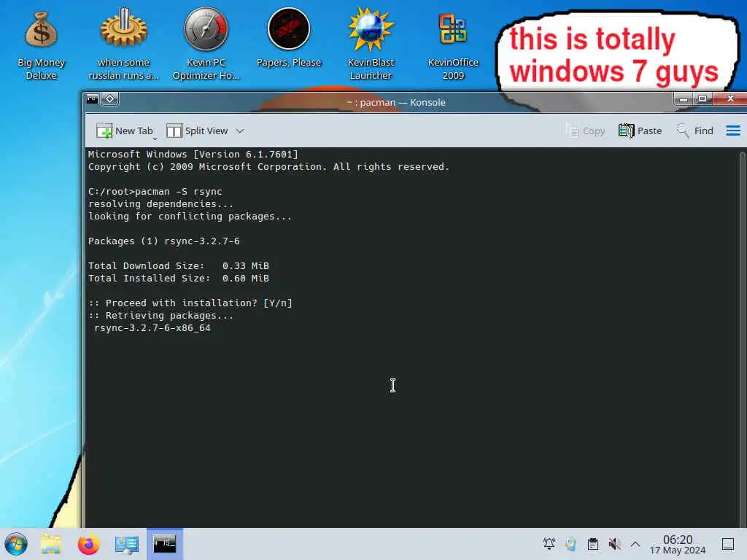Viewport: 747px width, 560px height.
Task: Click the 'Microsoft Windows [Version 6.1.7601]' line
Action: click(x=193, y=155)
